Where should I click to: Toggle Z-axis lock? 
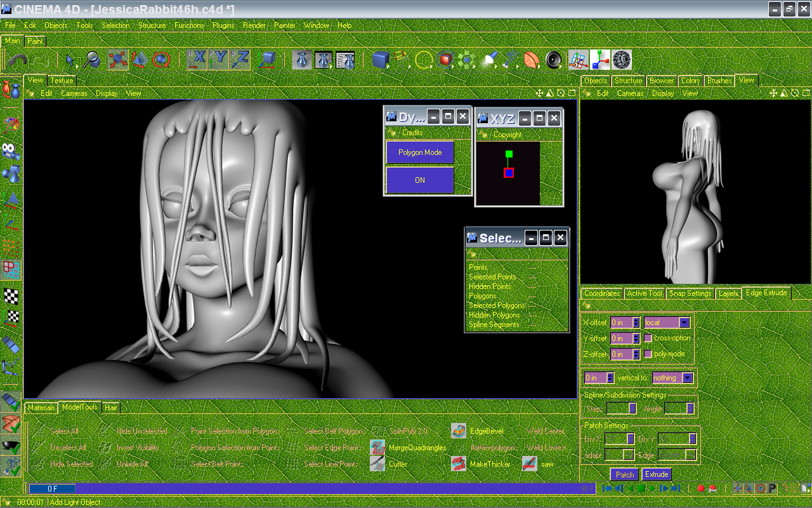click(x=239, y=60)
